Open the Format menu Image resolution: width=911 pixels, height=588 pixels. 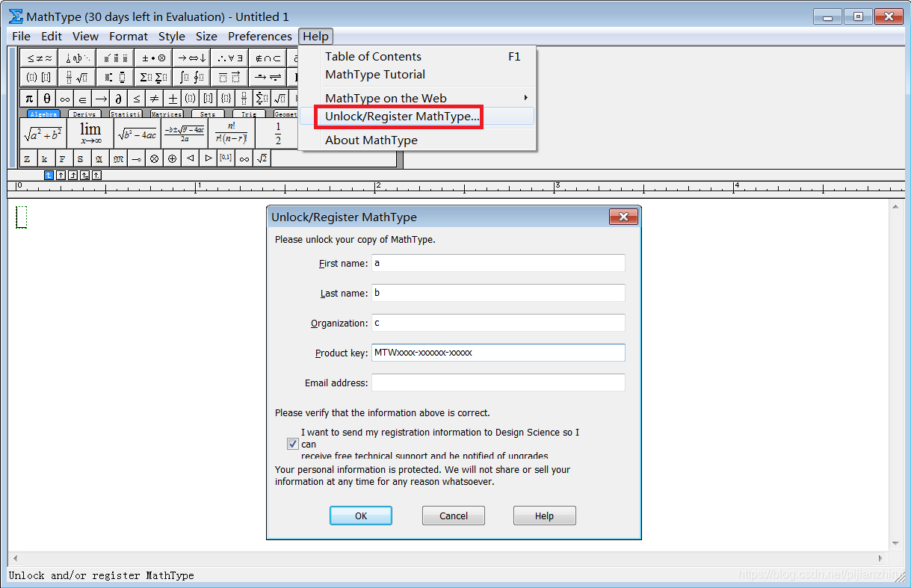tap(129, 36)
